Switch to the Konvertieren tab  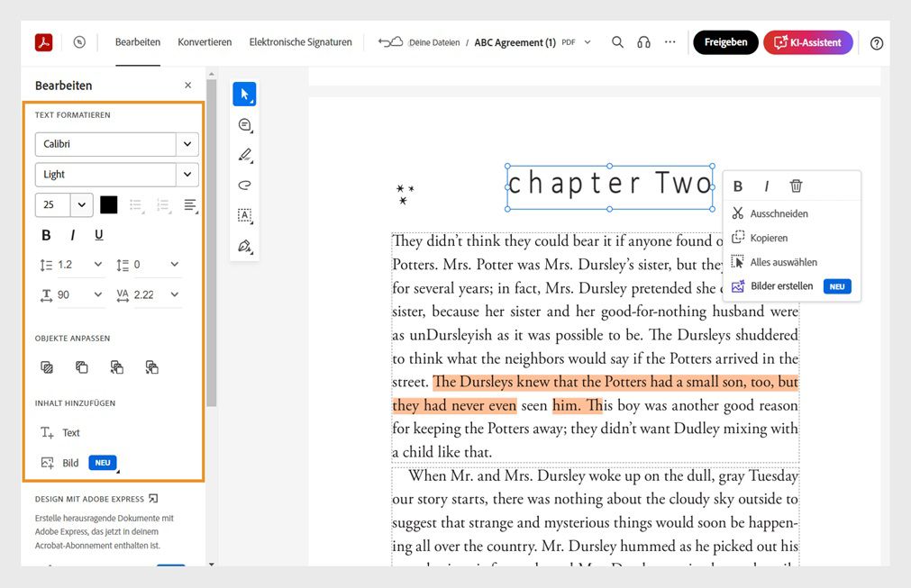point(205,41)
